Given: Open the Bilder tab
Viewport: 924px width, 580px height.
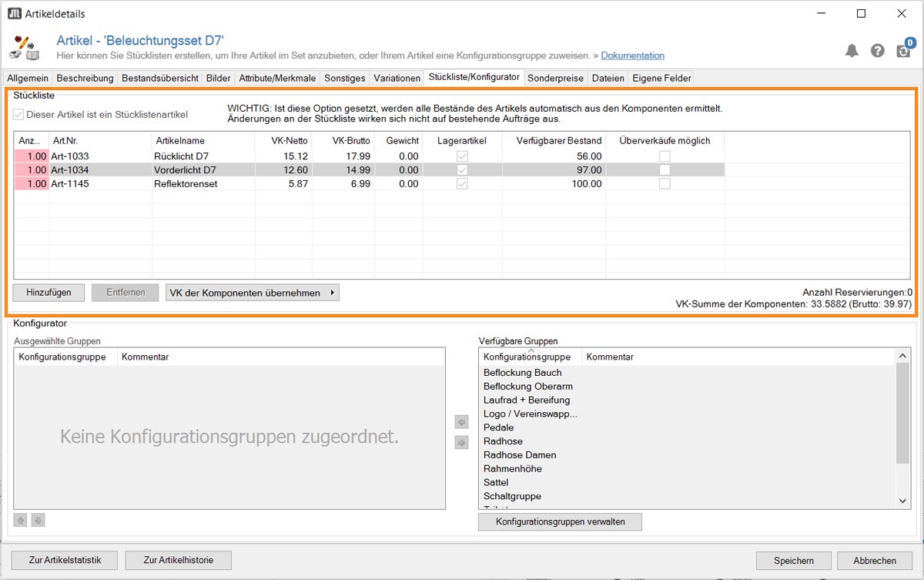Looking at the screenshot, I should pos(219,78).
